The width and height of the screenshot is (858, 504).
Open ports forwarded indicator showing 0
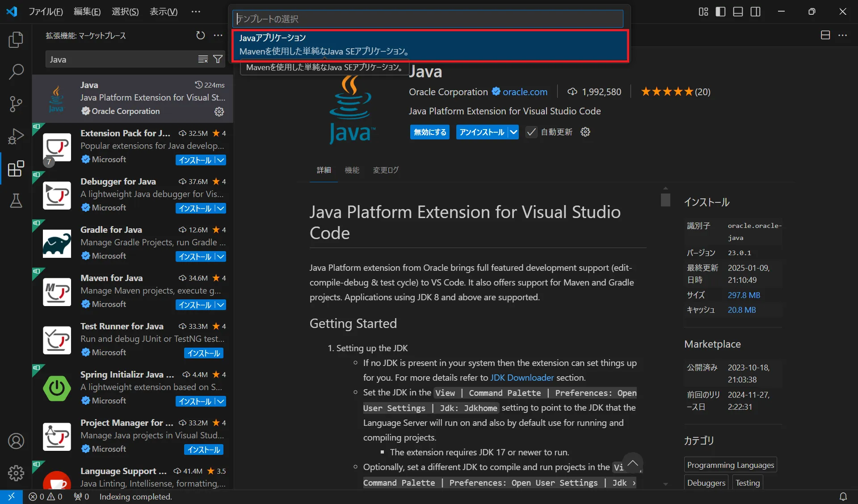(81, 496)
